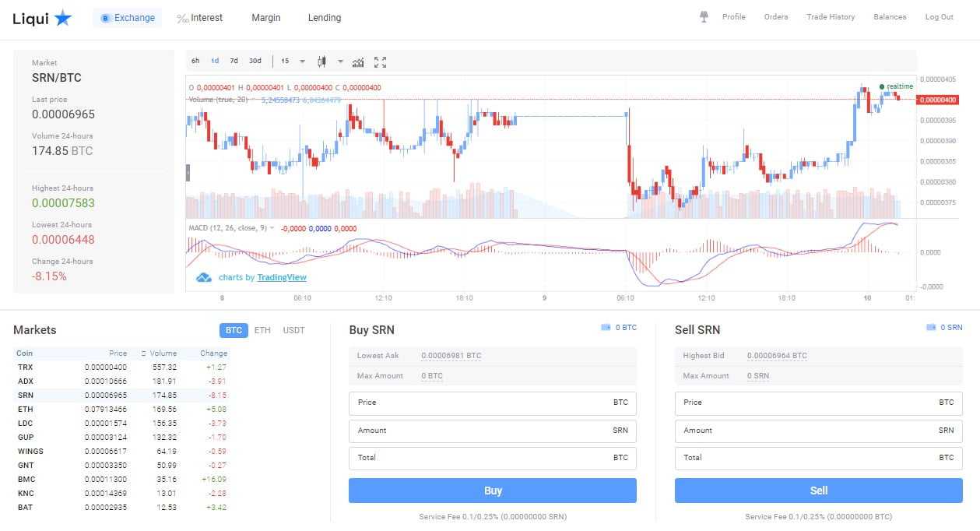This screenshot has width=980, height=531.
Task: Toggle the fullscreen chart icon
Action: [x=380, y=62]
